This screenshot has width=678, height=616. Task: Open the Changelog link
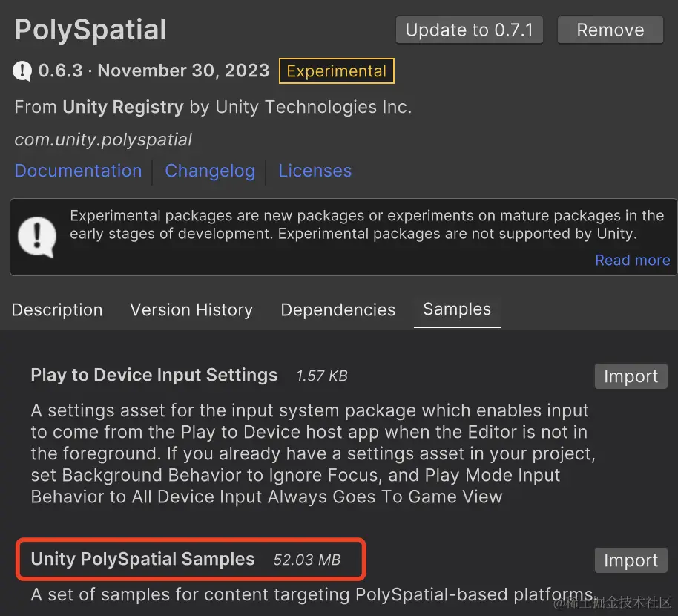pos(210,171)
